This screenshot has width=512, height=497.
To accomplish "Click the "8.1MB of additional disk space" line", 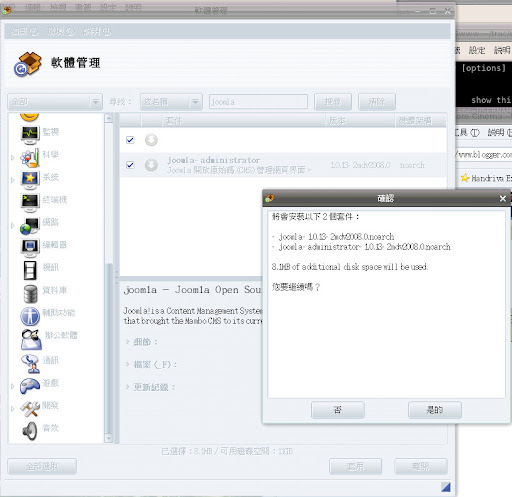I will pyautogui.click(x=349, y=267).
